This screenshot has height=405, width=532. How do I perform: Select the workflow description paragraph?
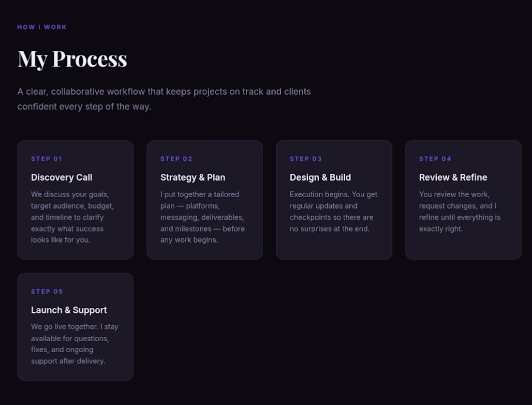pos(164,99)
